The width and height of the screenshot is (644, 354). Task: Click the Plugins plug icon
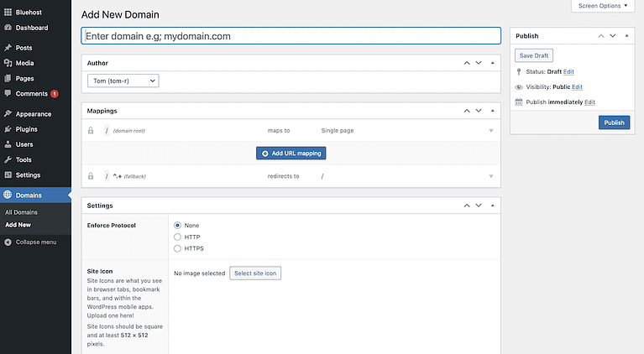point(8,129)
